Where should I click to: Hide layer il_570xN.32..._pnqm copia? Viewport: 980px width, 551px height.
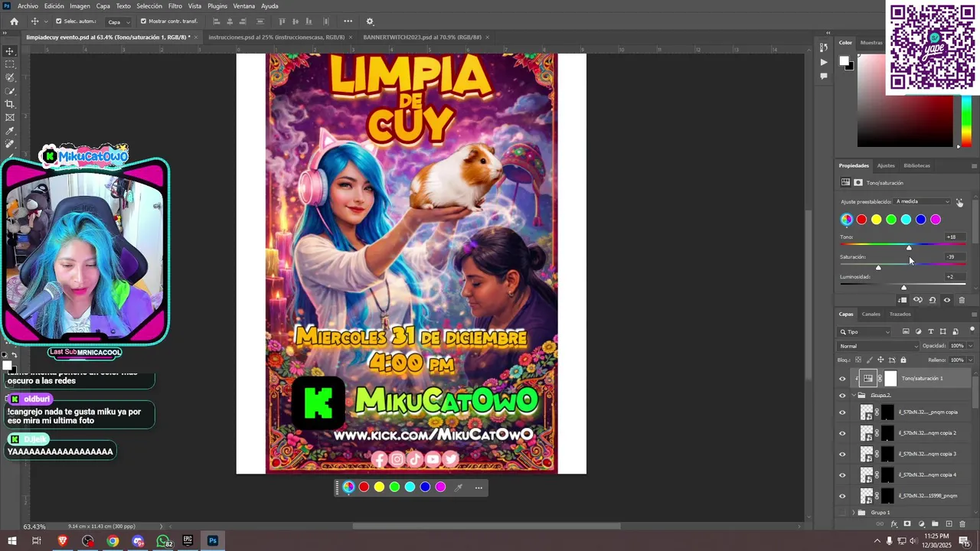[x=842, y=412]
